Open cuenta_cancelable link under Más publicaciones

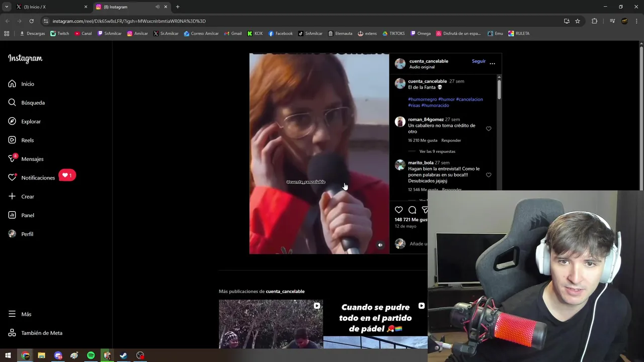(285, 292)
